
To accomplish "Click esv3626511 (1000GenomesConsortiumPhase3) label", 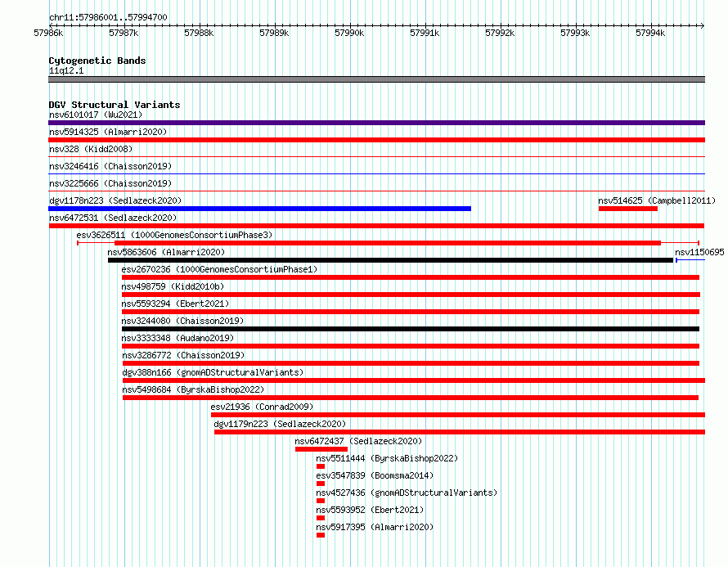I will (174, 235).
